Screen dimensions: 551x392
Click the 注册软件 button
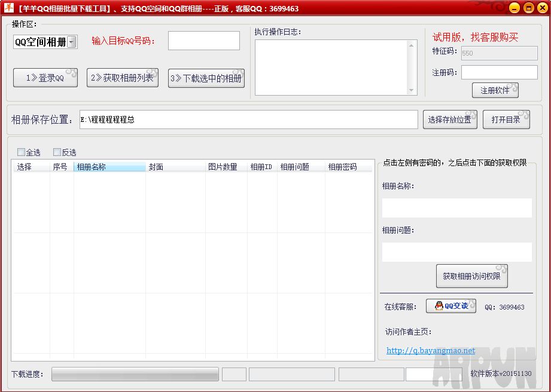(x=495, y=91)
